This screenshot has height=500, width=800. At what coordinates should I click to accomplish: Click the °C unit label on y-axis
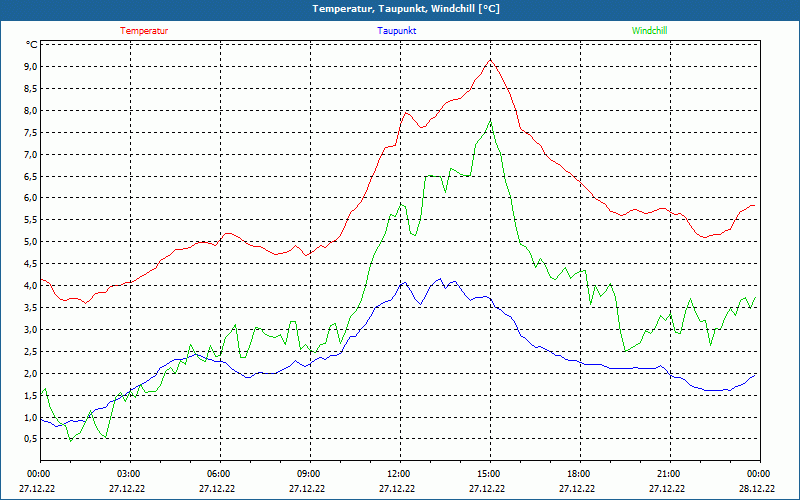coord(32,45)
